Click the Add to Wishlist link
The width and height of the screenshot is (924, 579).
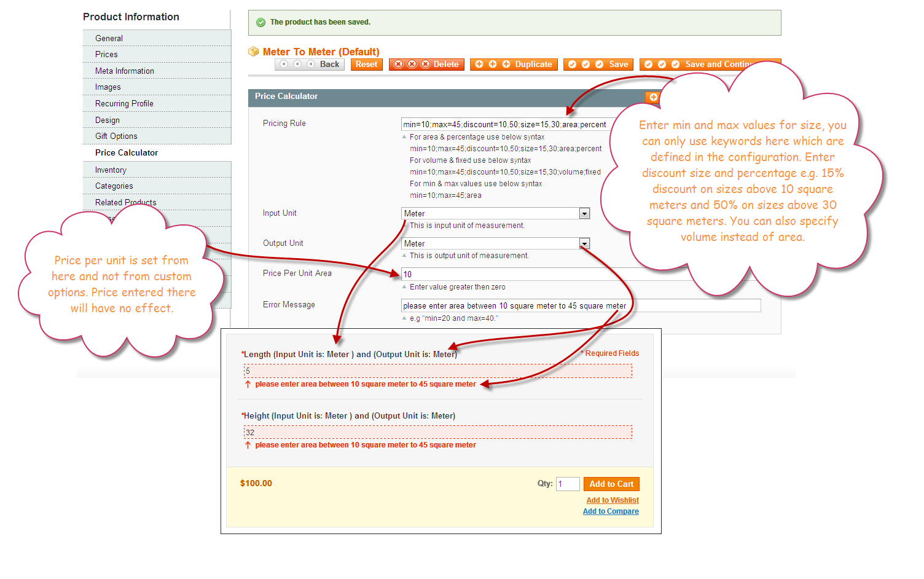coord(612,500)
